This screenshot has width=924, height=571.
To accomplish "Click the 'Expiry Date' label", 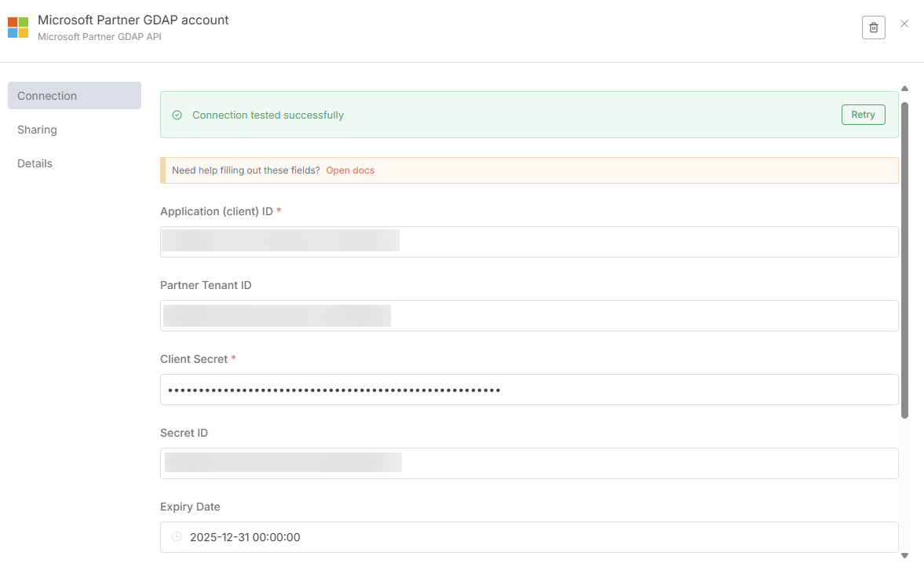I will (190, 507).
